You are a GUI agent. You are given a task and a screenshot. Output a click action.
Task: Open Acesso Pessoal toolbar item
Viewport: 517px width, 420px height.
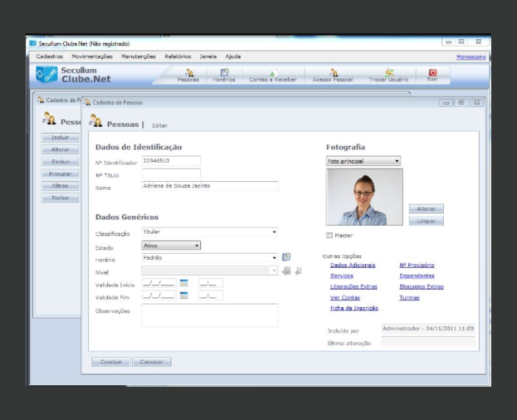[x=333, y=76]
